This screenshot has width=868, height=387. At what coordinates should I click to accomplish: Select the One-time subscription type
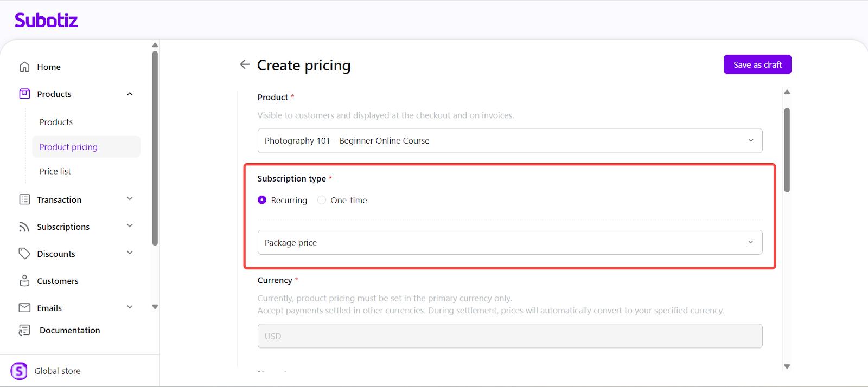coord(322,200)
